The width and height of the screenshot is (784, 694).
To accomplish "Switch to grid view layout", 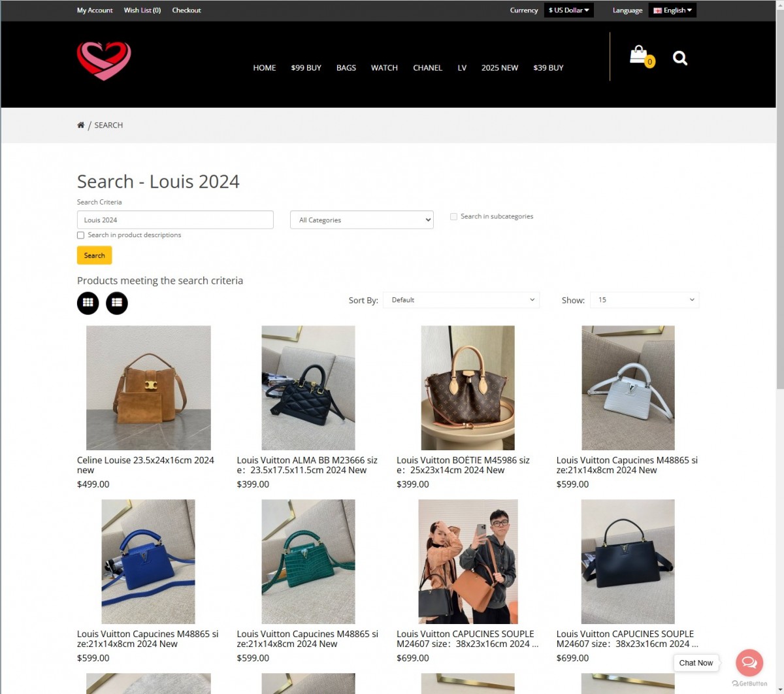I will [88, 303].
